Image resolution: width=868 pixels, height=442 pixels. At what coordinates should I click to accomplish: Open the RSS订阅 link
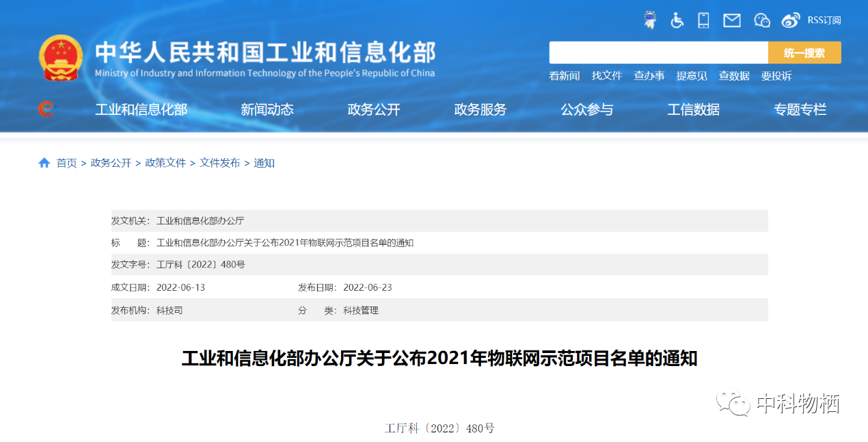(x=824, y=21)
